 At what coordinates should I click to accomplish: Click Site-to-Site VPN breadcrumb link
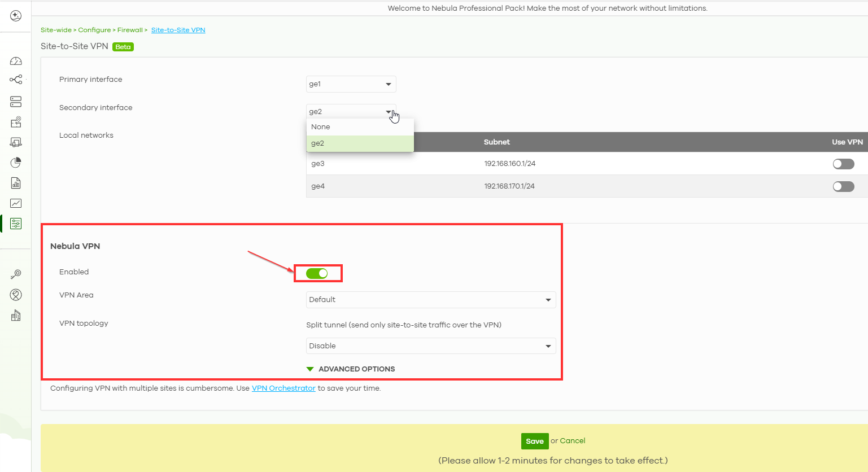(178, 30)
